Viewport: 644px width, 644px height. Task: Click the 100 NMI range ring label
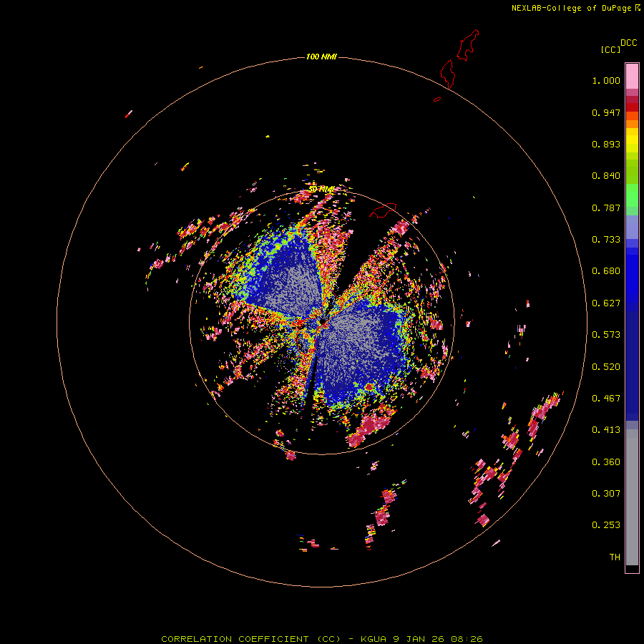(x=321, y=57)
